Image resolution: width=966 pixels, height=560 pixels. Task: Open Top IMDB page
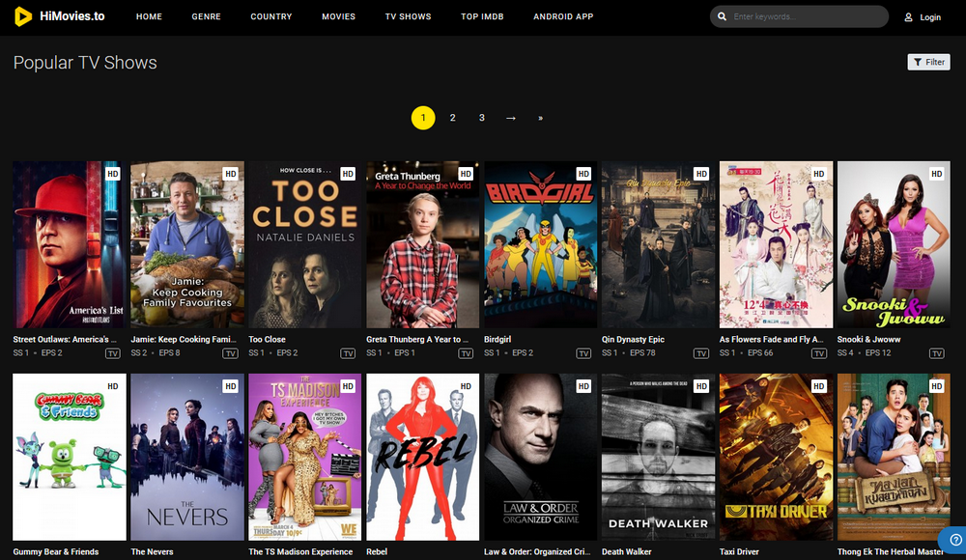(482, 16)
